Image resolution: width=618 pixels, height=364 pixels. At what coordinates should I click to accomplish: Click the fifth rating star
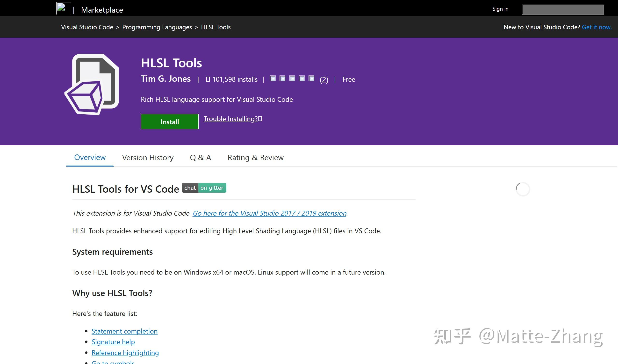pos(311,79)
